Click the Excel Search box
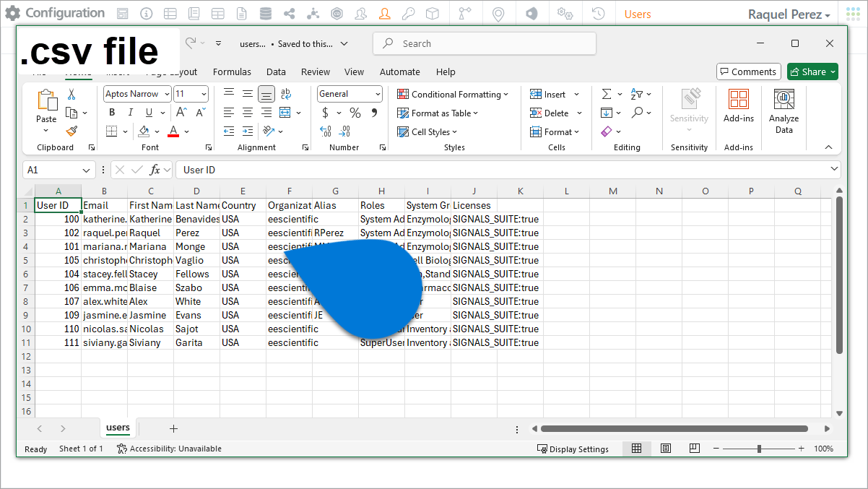 click(485, 43)
